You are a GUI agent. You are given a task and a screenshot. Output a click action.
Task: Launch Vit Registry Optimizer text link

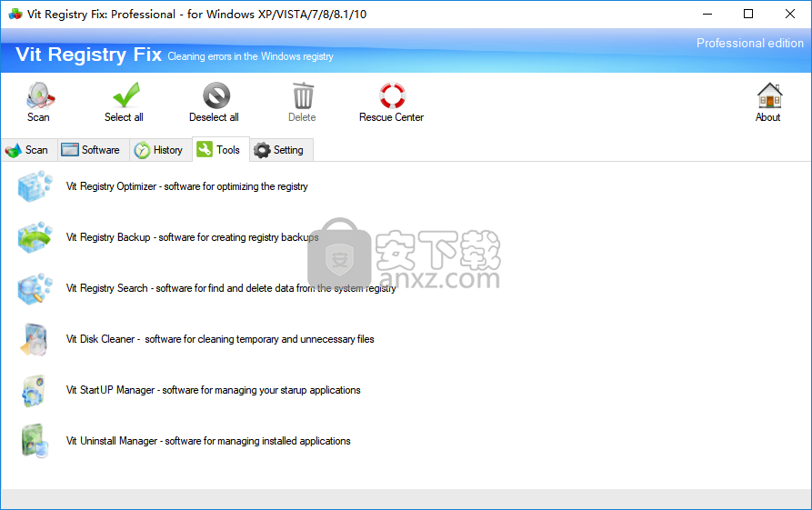click(187, 186)
